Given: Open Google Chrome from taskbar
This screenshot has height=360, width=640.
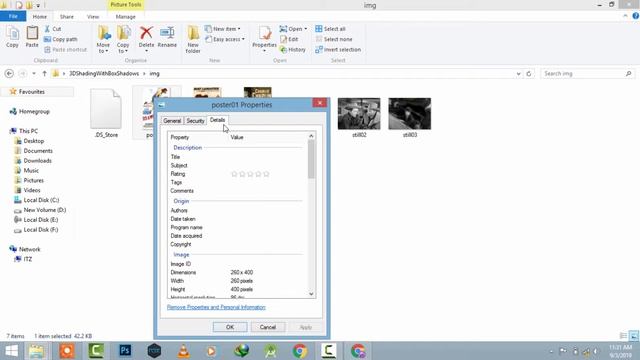Looking at the screenshot, I should (x=300, y=351).
